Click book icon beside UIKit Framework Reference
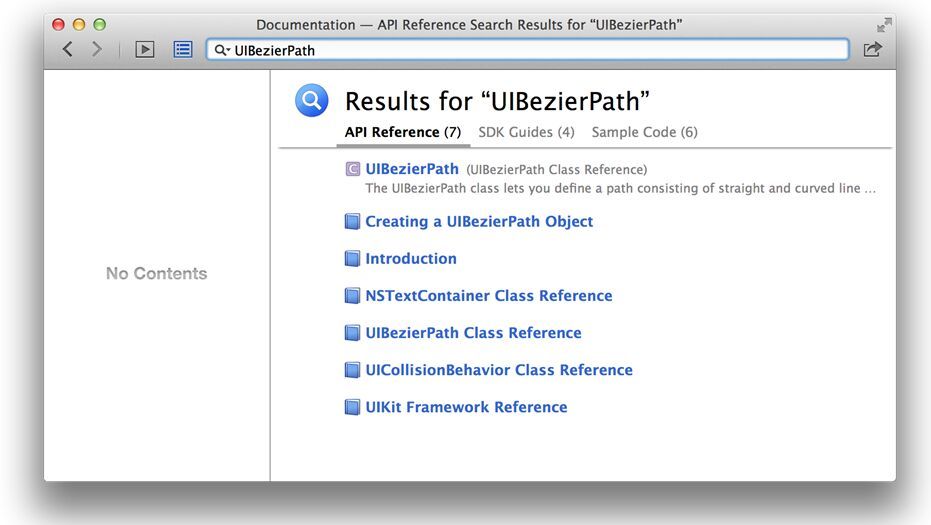 click(352, 407)
